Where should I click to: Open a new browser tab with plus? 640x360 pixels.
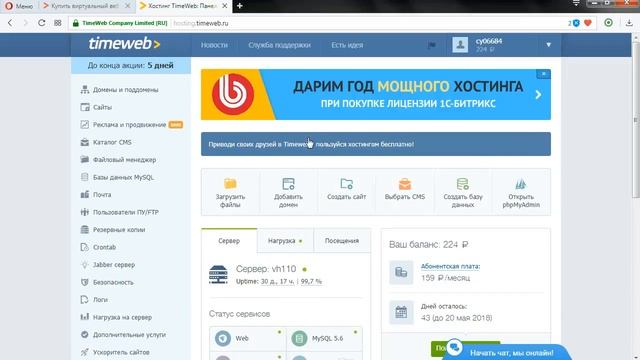coord(240,6)
